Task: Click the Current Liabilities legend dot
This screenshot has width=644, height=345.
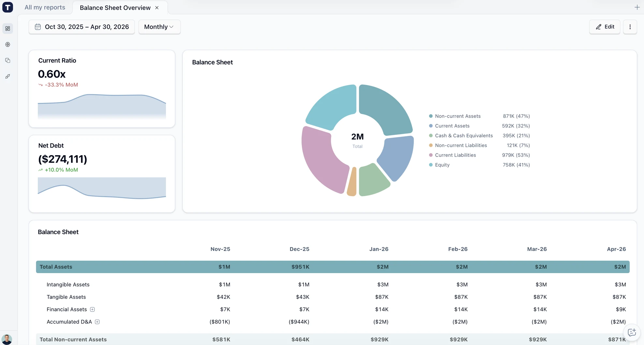Action: (x=431, y=155)
